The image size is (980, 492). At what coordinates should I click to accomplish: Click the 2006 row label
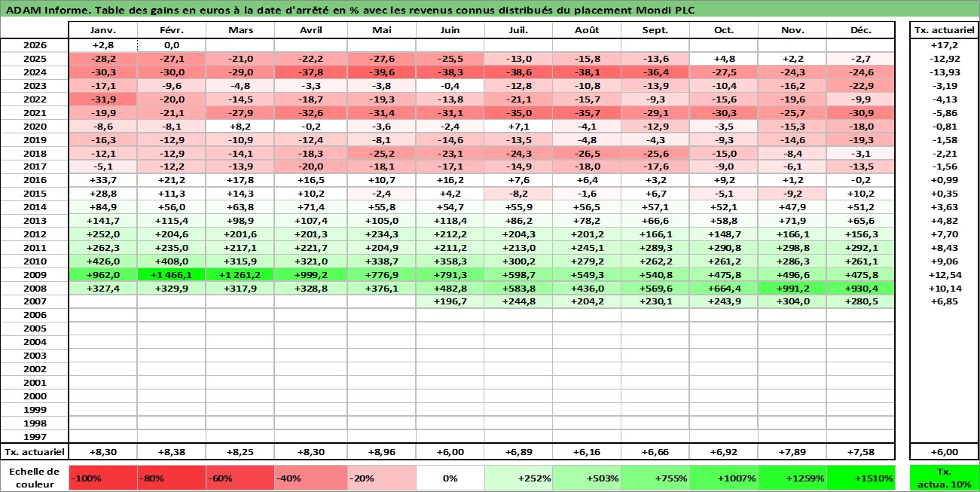click(x=35, y=316)
